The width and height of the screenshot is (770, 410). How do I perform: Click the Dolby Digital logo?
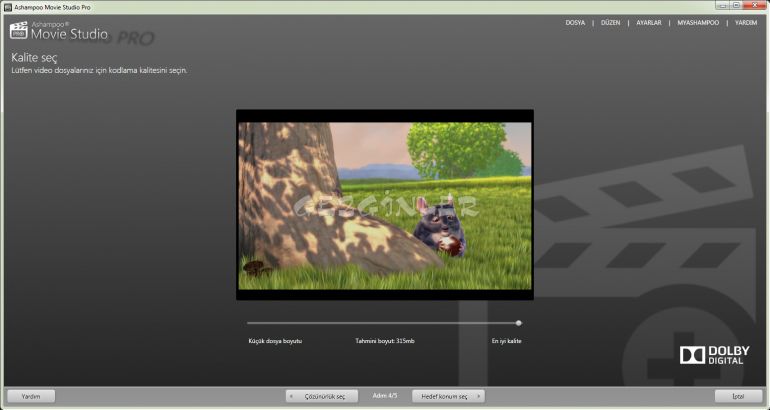tap(715, 355)
